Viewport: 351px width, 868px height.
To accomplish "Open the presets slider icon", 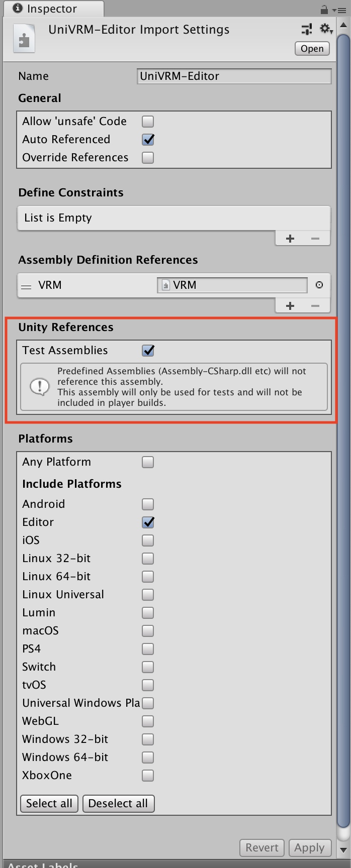I will click(307, 29).
